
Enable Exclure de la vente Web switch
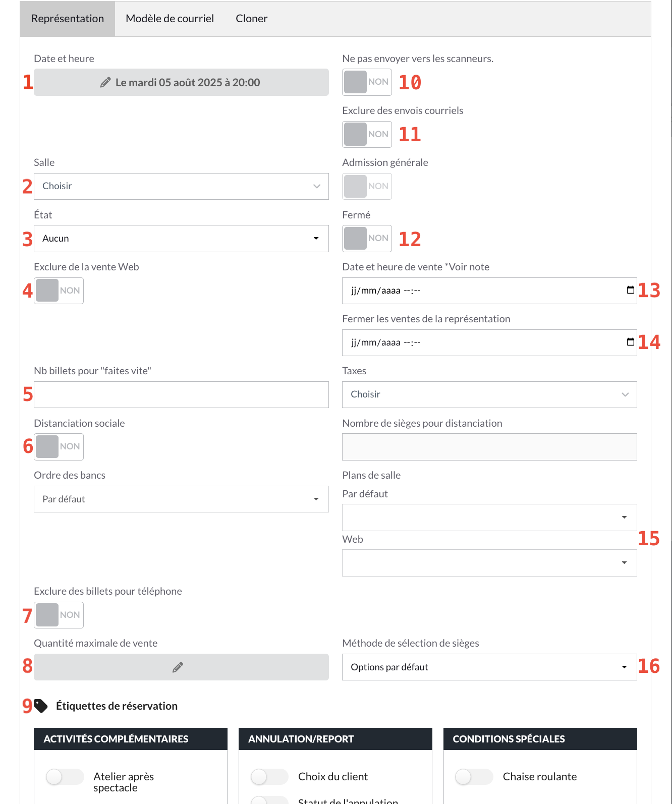point(59,291)
